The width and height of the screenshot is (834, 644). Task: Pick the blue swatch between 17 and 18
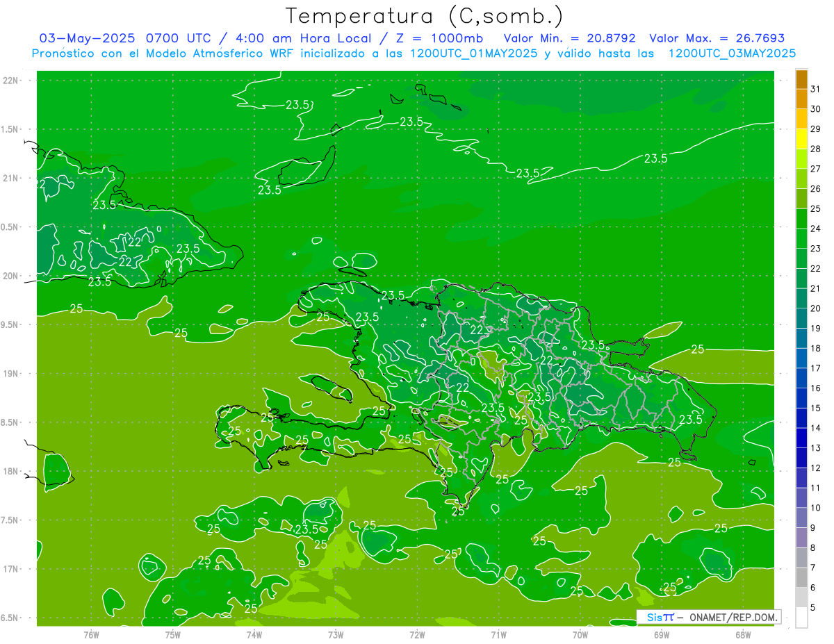pyautogui.click(x=801, y=358)
